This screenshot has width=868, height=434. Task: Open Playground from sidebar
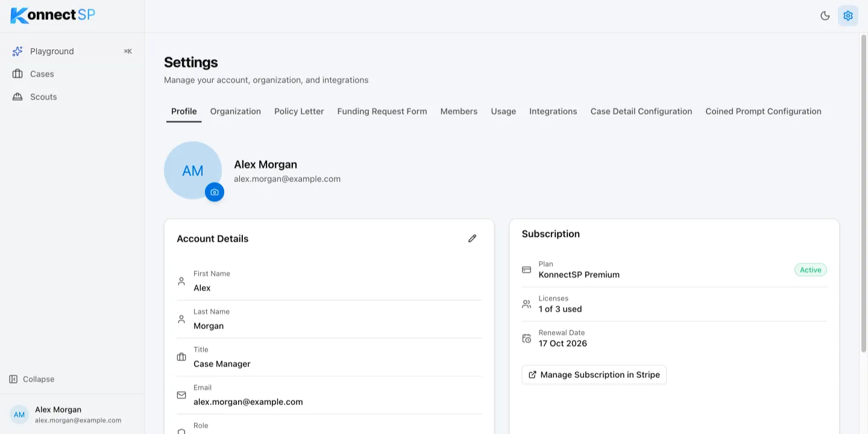click(x=72, y=51)
